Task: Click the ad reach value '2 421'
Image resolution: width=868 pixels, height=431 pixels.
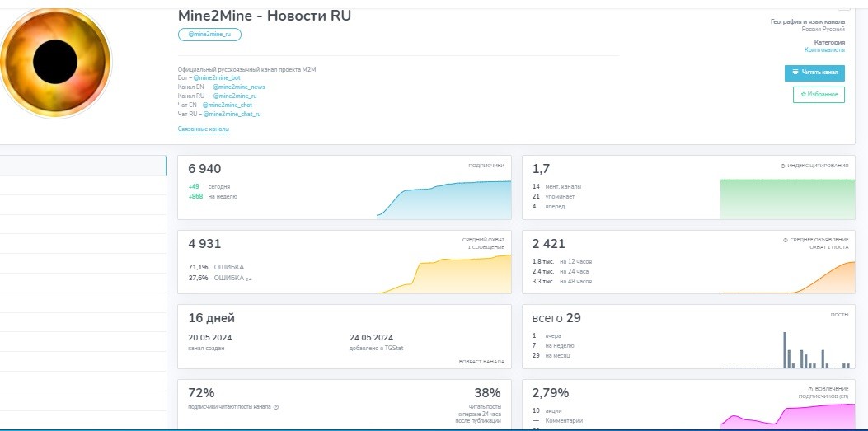Action: point(548,244)
